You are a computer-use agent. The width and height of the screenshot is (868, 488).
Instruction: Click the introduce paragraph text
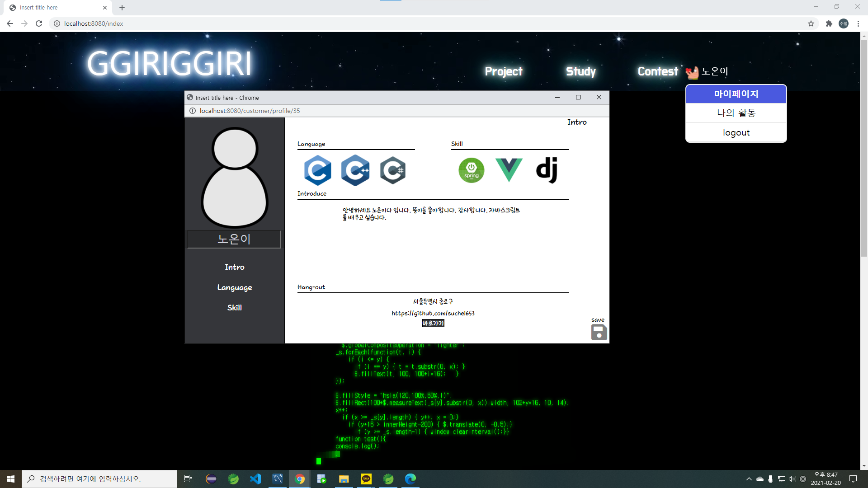coord(431,214)
